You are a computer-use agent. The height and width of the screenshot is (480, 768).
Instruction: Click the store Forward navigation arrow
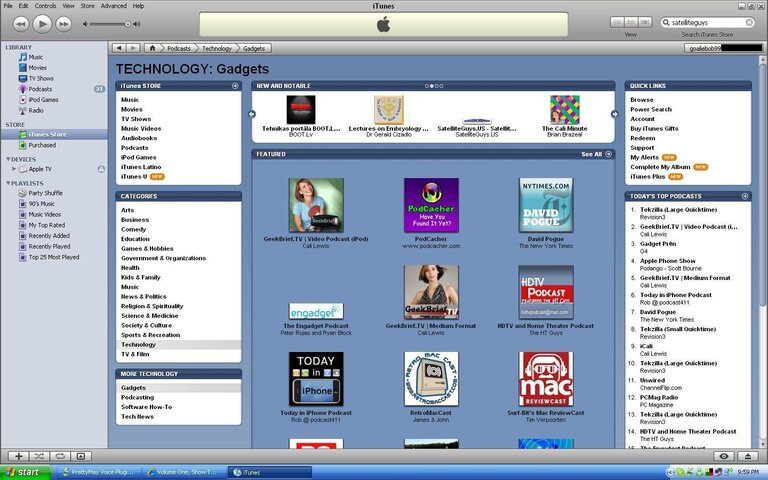click(133, 48)
